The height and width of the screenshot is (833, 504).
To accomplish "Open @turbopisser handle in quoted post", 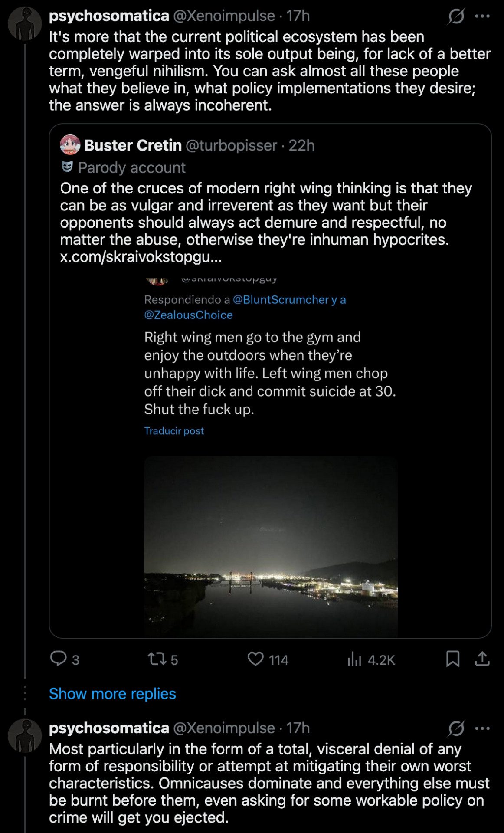I will (x=231, y=145).
